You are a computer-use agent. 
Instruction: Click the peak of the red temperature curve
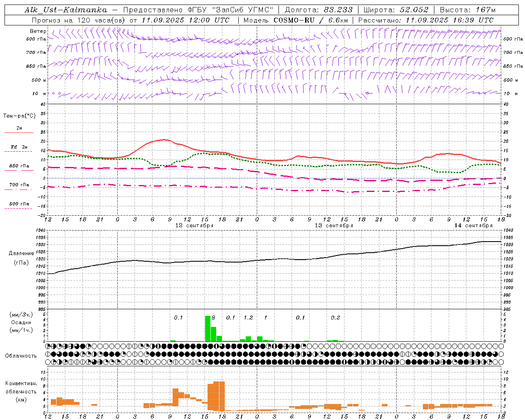164,140
